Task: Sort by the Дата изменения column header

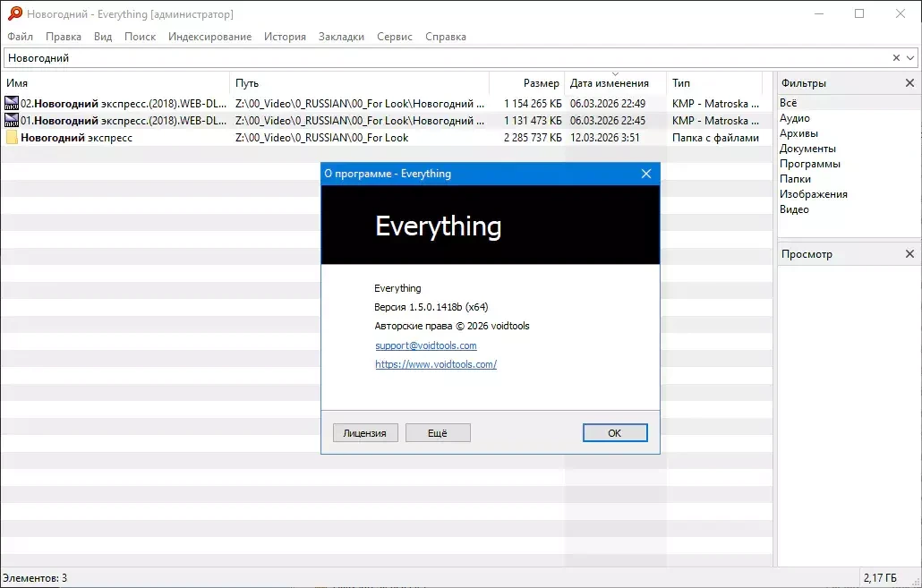Action: pos(615,83)
